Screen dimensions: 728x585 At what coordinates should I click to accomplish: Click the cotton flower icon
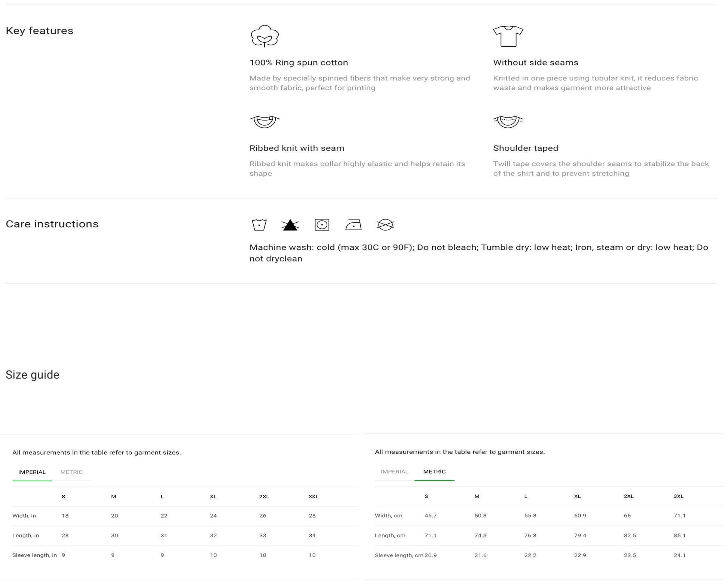(x=264, y=36)
